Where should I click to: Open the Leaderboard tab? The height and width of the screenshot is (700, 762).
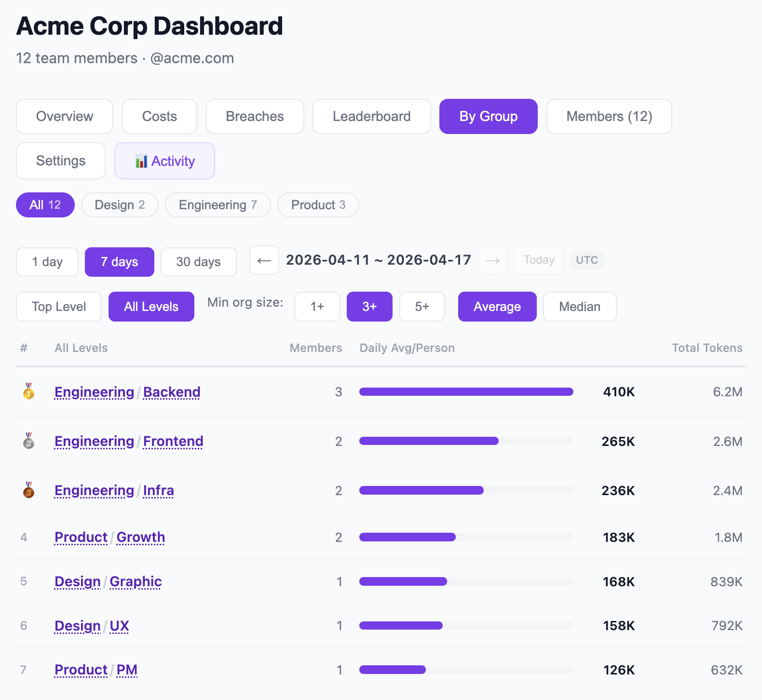(371, 116)
